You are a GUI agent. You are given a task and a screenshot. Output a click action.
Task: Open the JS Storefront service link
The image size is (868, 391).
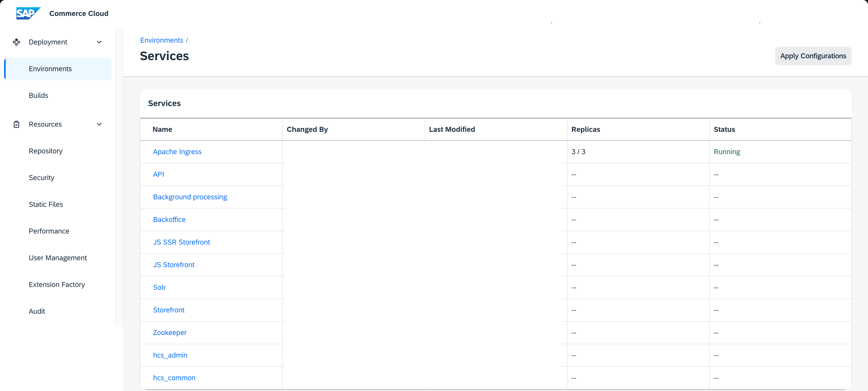173,265
